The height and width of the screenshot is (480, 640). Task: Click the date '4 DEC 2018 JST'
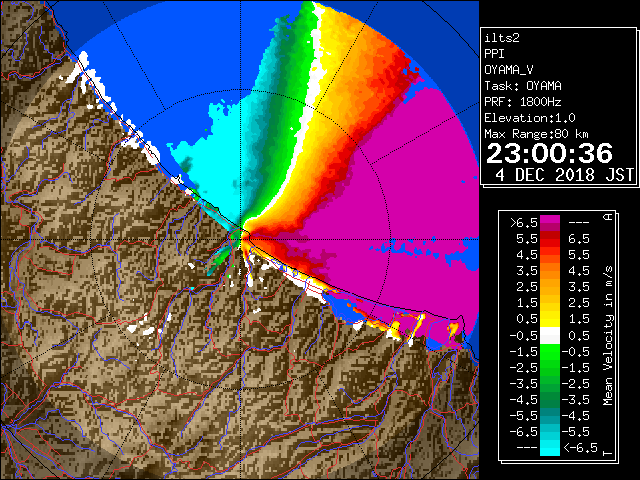[564, 175]
